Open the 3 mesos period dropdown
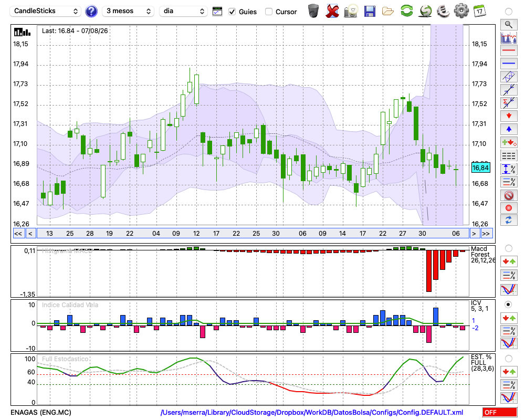 pos(128,11)
